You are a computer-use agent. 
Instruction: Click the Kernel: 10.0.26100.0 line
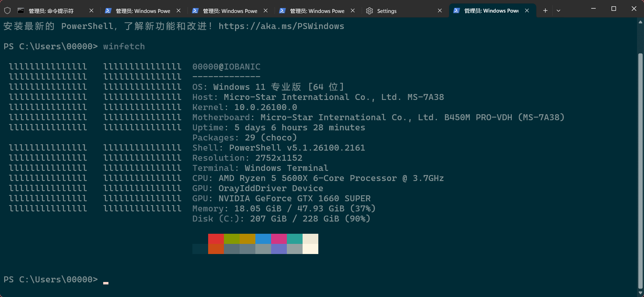click(245, 107)
